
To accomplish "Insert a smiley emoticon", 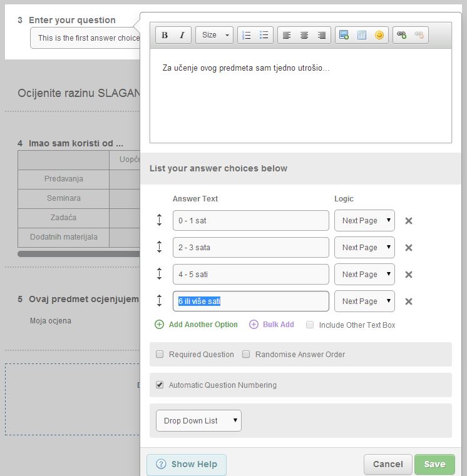I will pos(379,35).
